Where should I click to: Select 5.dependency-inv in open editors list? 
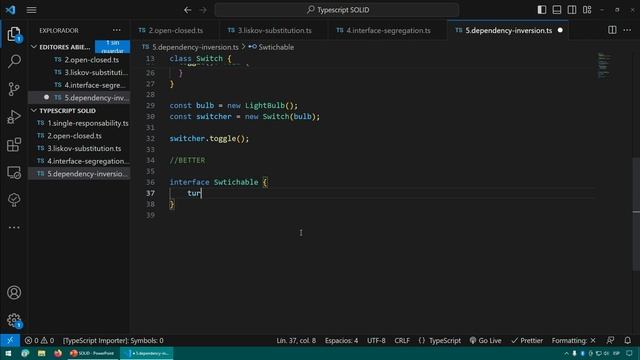pos(79,98)
